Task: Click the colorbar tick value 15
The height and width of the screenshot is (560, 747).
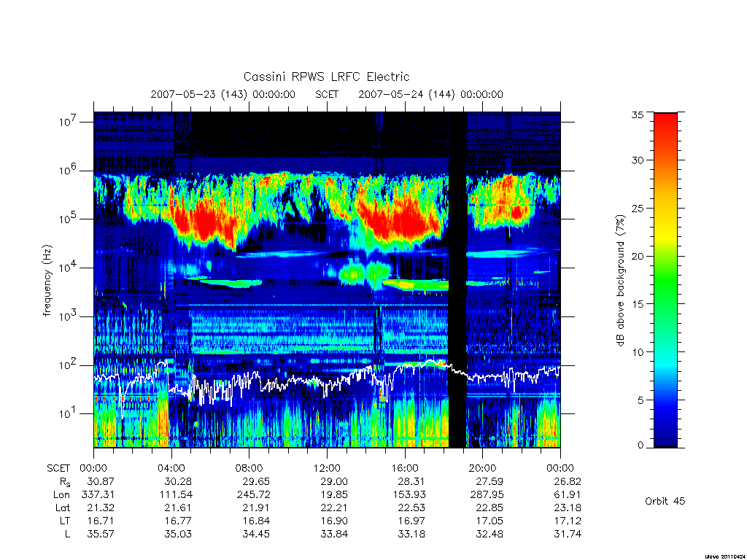Action: pos(637,304)
